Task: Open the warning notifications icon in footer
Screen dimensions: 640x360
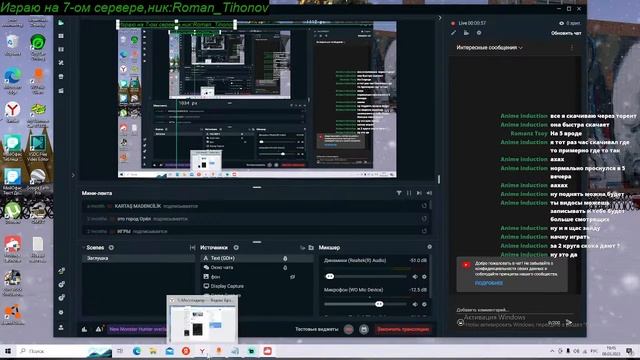Action: [99, 329]
